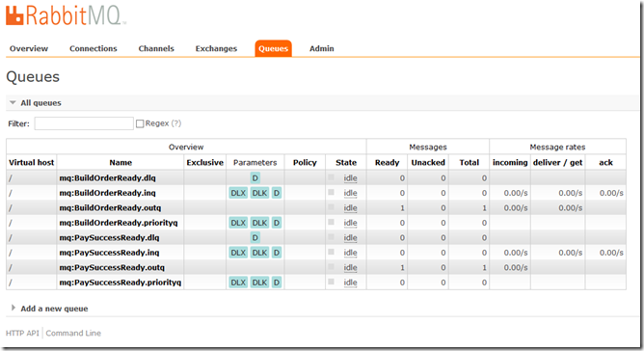Open queue mq:PaySuccessReady.dlq
This screenshot has width=644, height=351.
(x=109, y=237)
